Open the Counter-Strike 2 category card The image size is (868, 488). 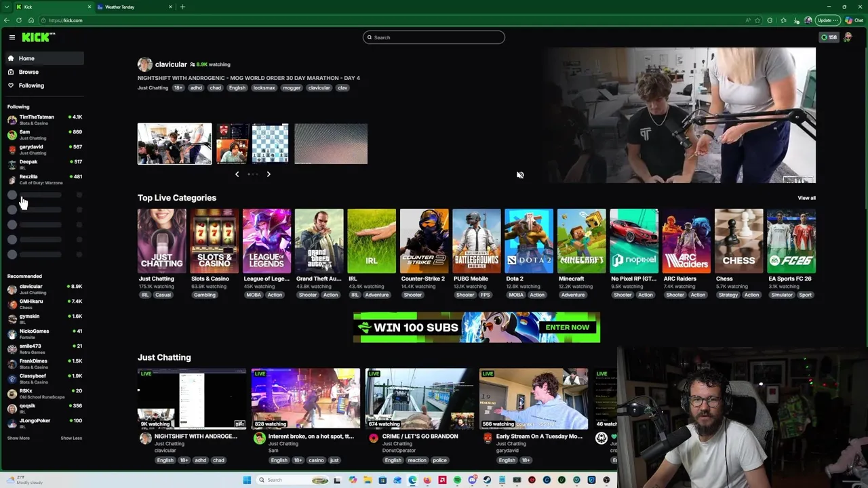click(424, 241)
